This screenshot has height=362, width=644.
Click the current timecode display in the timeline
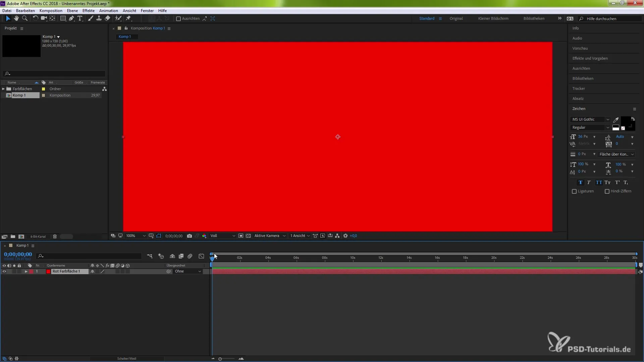pyautogui.click(x=18, y=254)
